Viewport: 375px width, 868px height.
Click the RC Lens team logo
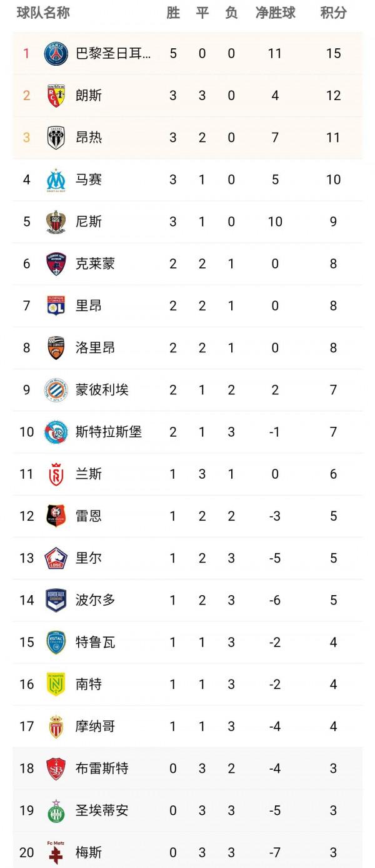[56, 95]
